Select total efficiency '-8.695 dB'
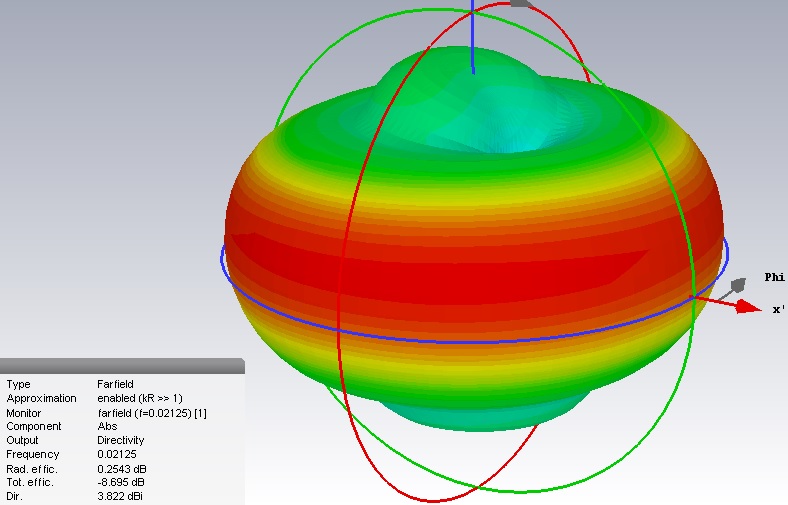 tap(121, 483)
